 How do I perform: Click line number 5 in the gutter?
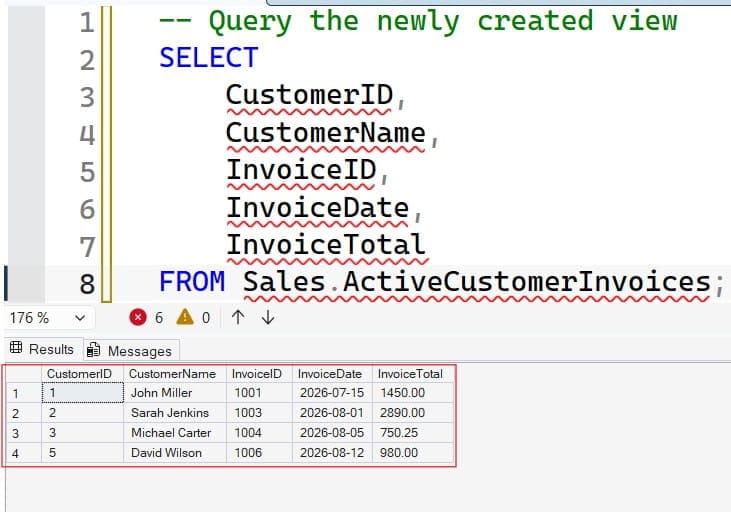[x=87, y=173]
